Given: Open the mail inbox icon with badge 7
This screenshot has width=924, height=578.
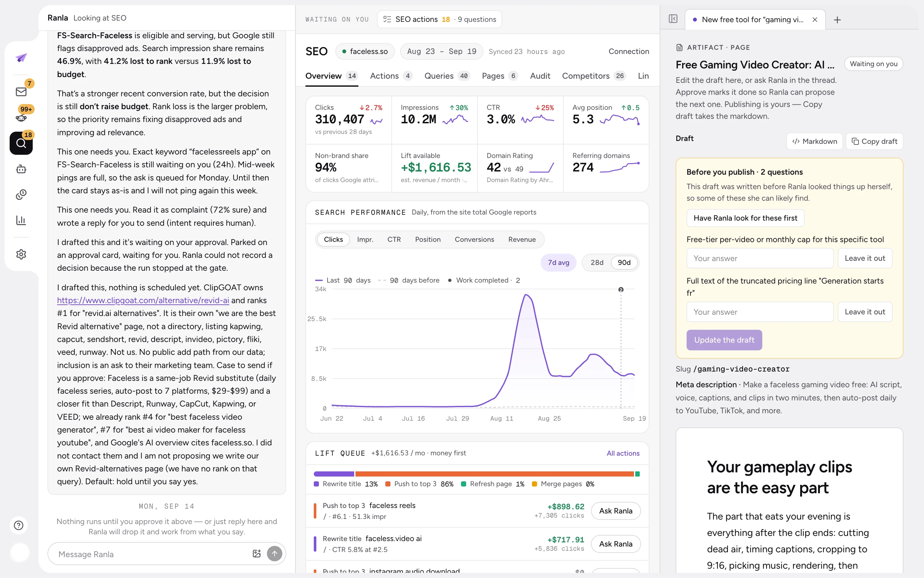Looking at the screenshot, I should point(21,92).
